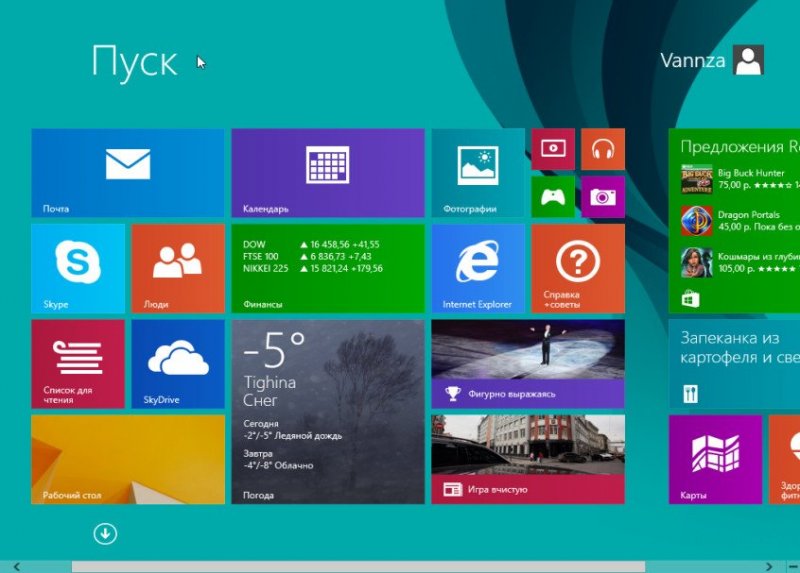Open the Календарь calendar tile
Viewport: 800px width, 573px height.
coord(328,173)
